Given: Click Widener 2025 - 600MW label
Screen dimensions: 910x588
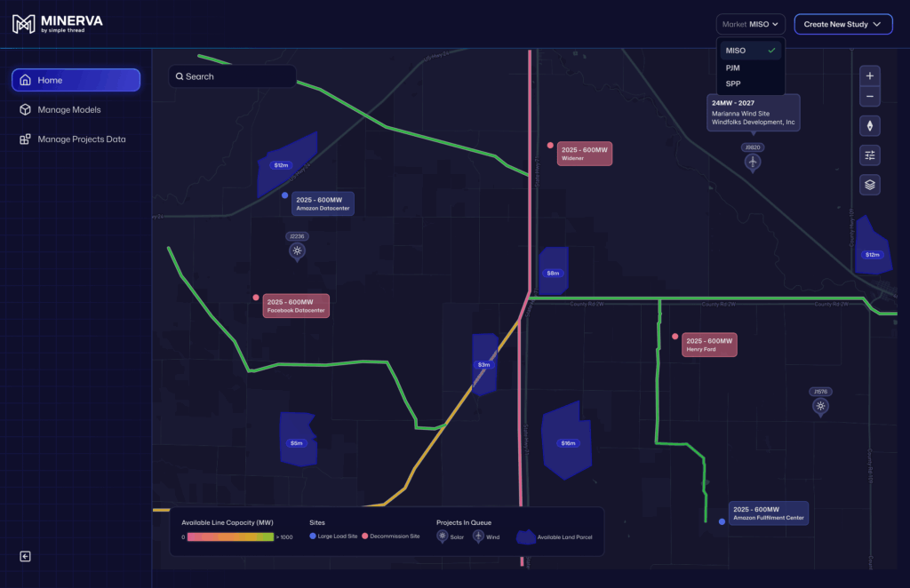Looking at the screenshot, I should (x=585, y=154).
